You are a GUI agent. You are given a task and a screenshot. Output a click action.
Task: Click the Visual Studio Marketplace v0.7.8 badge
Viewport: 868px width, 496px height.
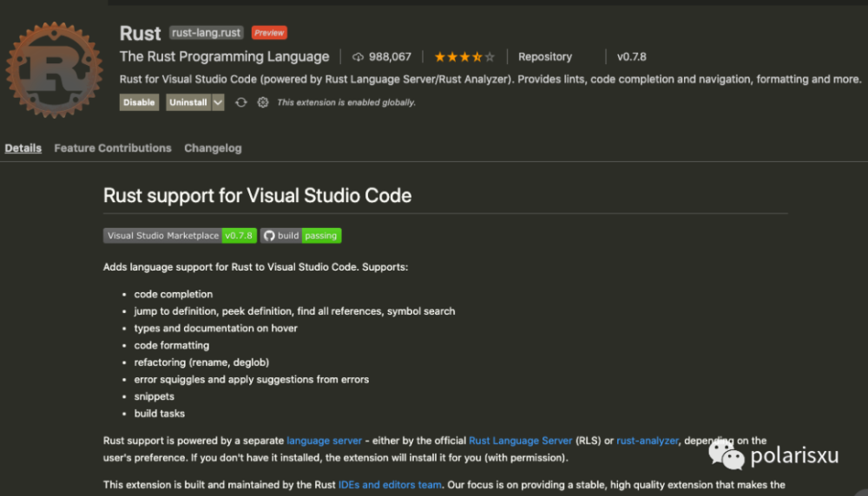180,236
